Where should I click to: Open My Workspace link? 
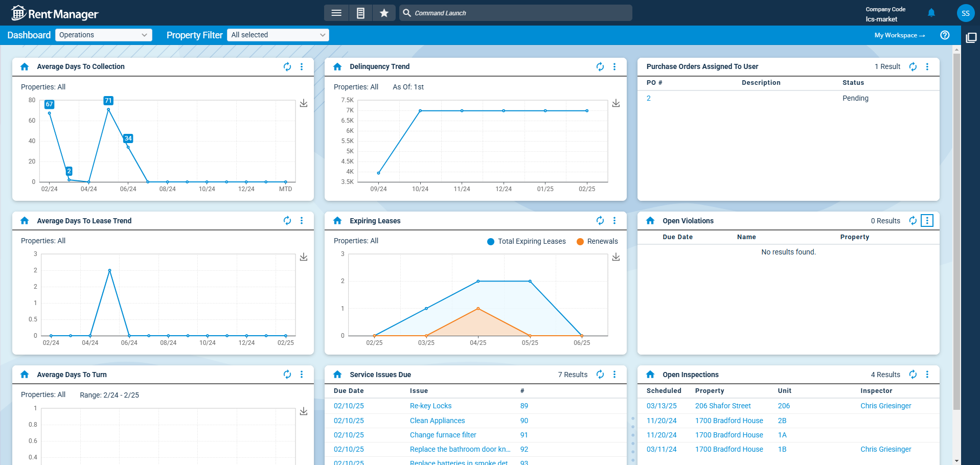[899, 35]
